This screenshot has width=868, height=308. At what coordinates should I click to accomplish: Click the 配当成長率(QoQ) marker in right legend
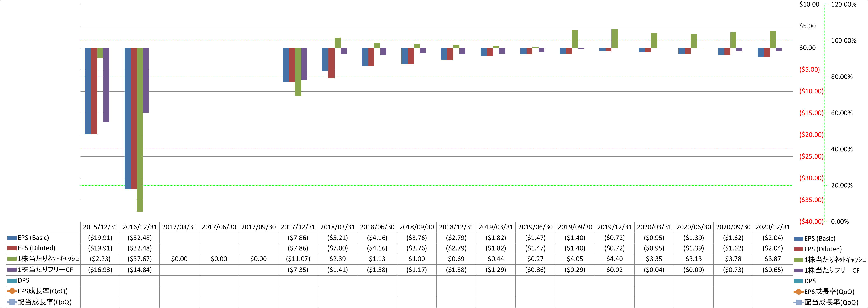(799, 302)
